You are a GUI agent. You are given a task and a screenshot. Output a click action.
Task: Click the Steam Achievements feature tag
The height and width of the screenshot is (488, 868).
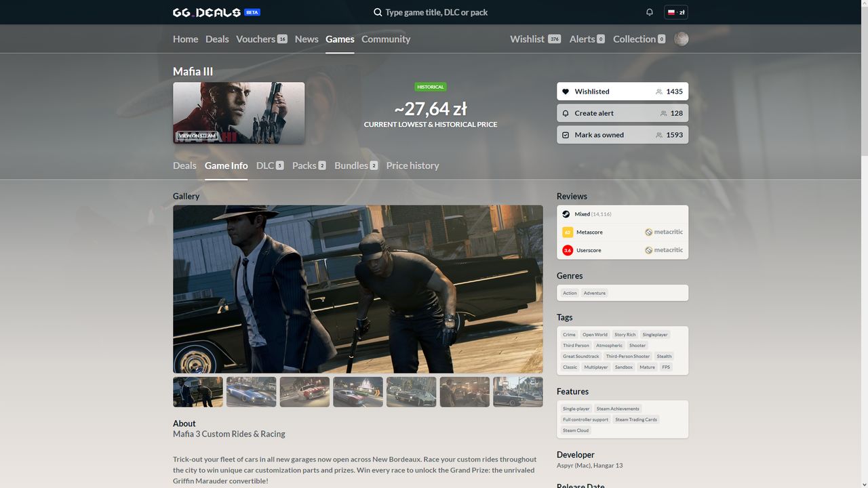pos(618,409)
